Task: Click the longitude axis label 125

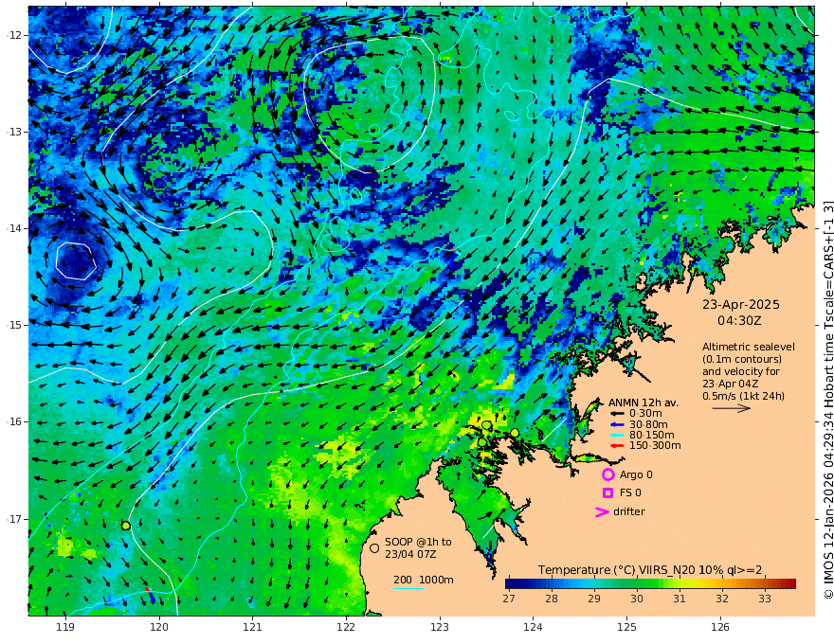Action: pos(627,627)
